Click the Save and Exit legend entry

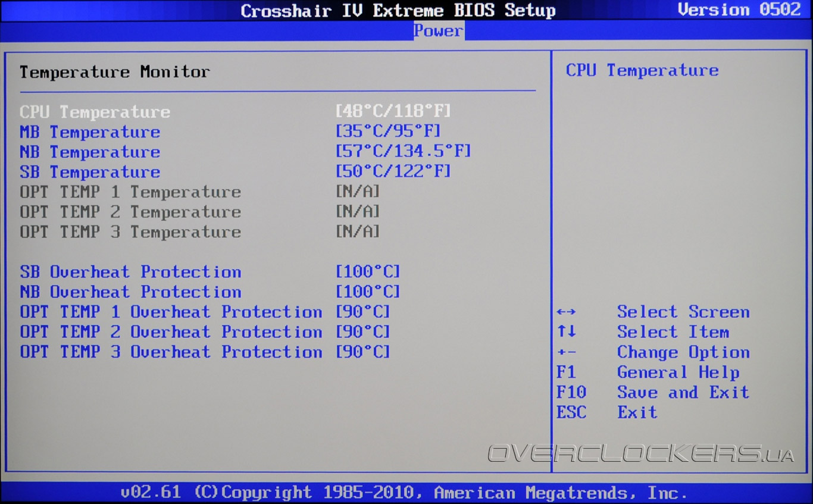[x=683, y=393]
